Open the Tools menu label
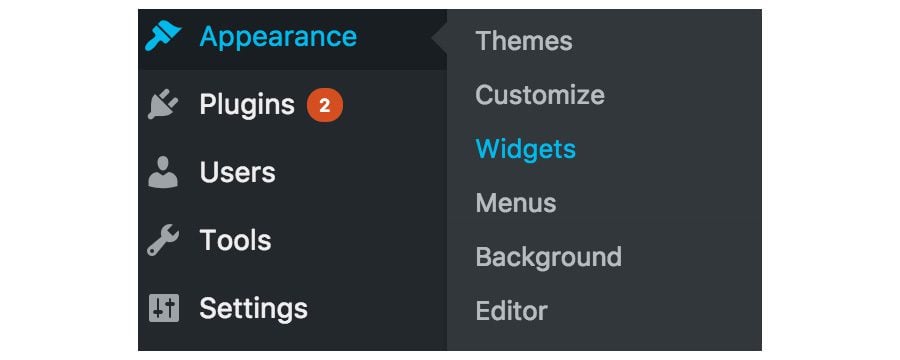 (235, 240)
